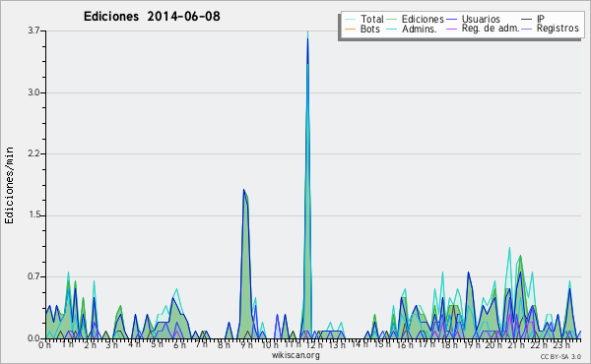The height and width of the screenshot is (364, 591).
Task: Click the green peak around 9 h
Action: (245, 264)
